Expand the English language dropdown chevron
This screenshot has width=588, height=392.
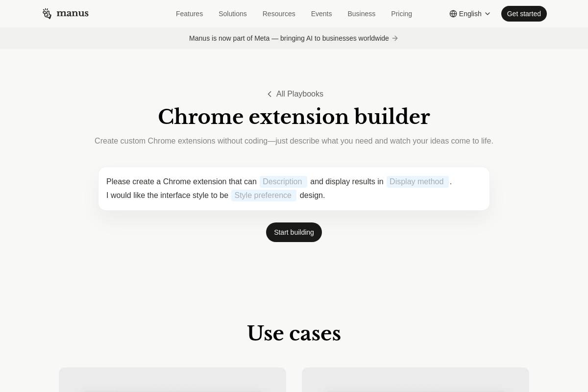pos(487,14)
